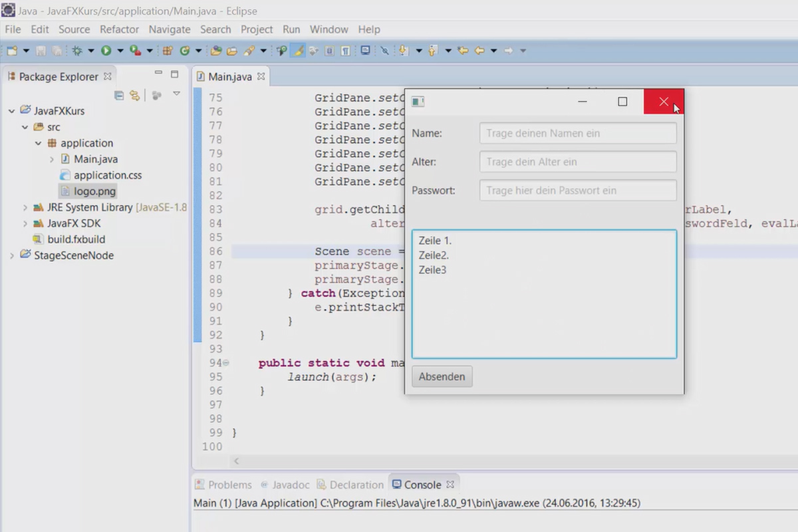Open the Run configurations dropdown arrow

pos(120,51)
